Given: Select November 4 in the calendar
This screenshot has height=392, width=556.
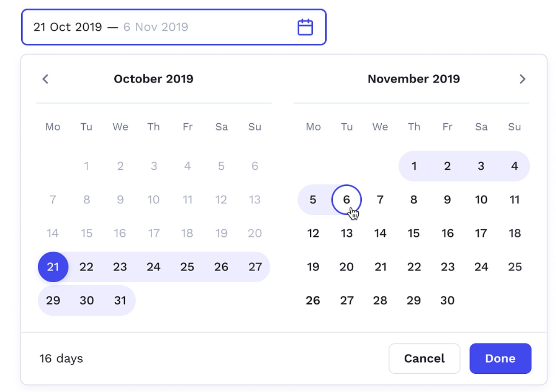Looking at the screenshot, I should coord(514,166).
